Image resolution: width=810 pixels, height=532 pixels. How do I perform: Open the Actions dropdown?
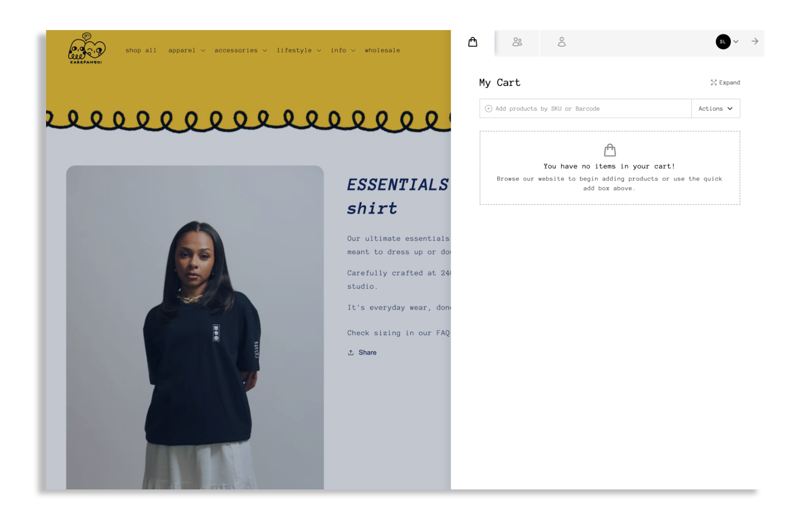tap(715, 109)
